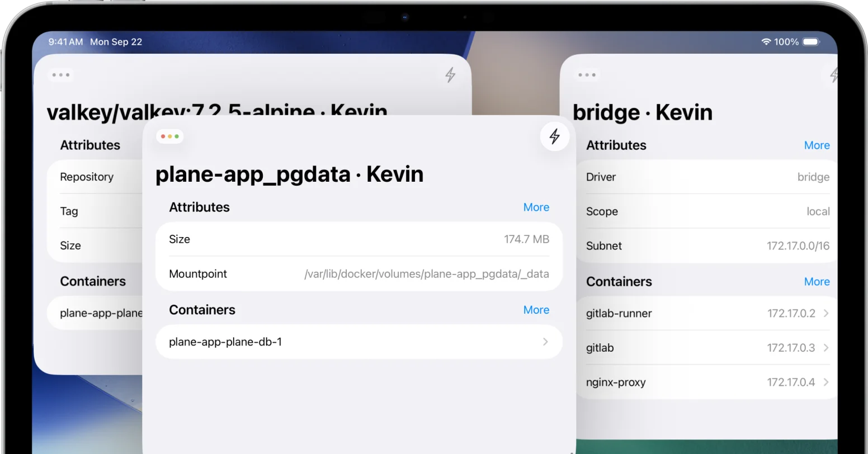Screen dimensions: 868x454
Task: Tap lightning bolt icon in valkey window
Action: point(450,75)
